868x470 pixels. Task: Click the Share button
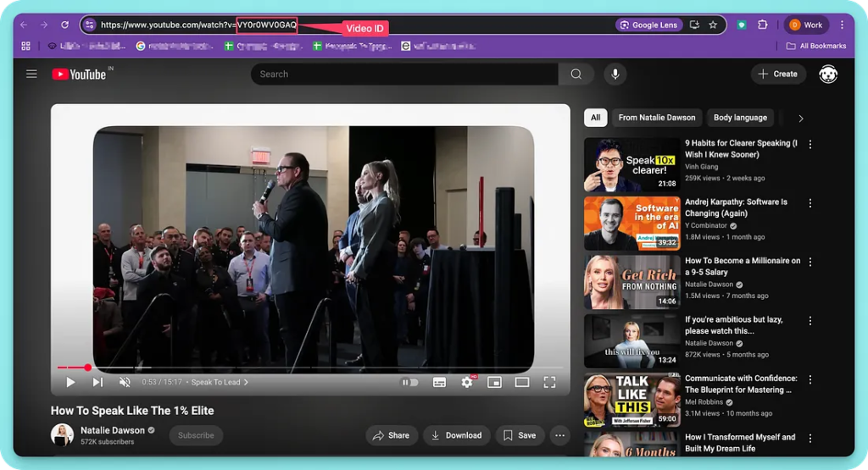[x=390, y=435]
